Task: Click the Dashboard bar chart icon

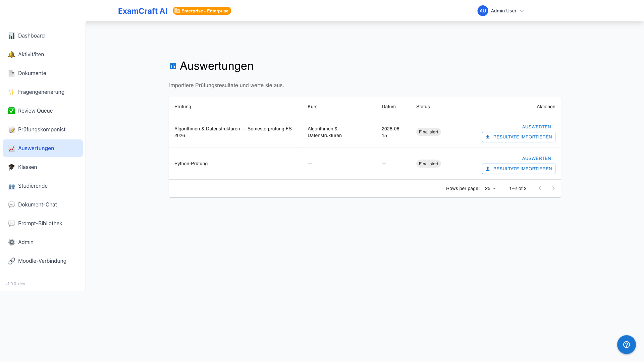Action: [x=11, y=36]
